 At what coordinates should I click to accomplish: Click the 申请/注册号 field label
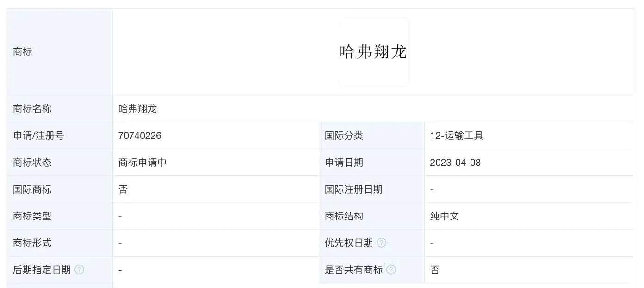38,136
